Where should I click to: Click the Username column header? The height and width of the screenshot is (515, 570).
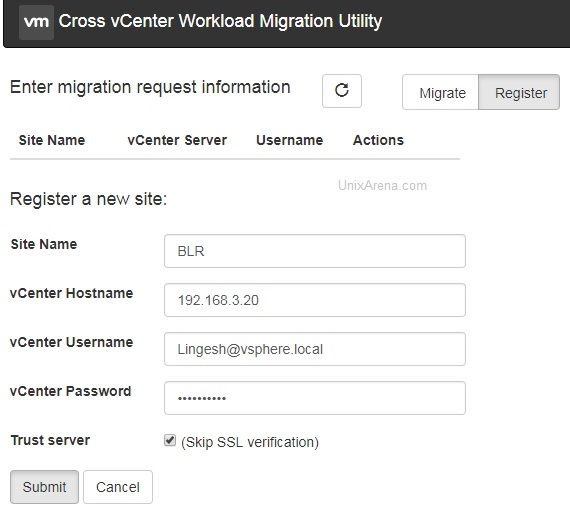(x=290, y=140)
